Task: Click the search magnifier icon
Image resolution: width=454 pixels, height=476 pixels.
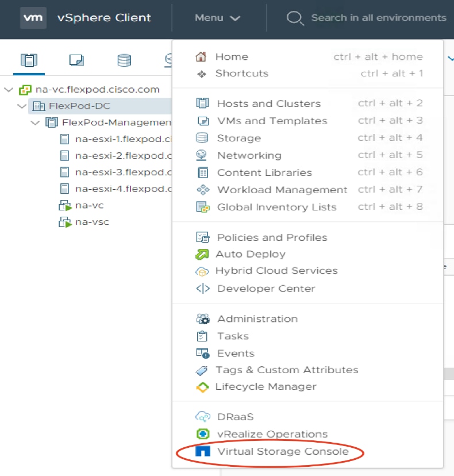Action: [x=295, y=18]
